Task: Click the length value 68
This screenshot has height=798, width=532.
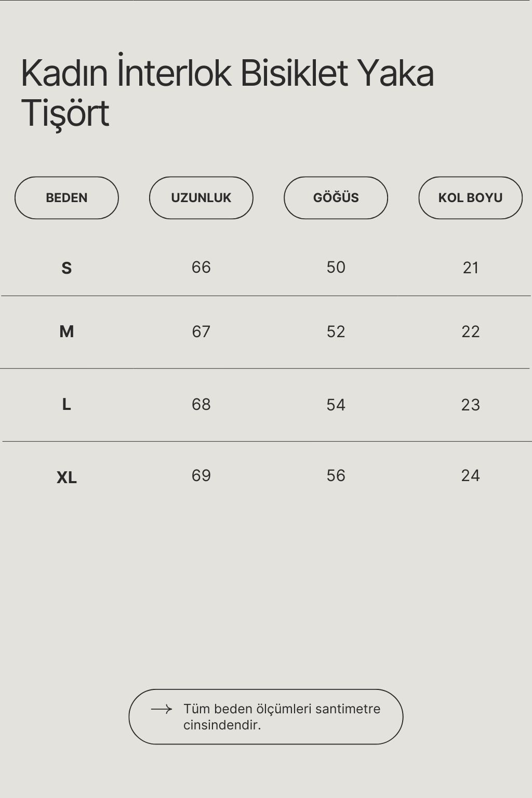Action: [x=201, y=404]
